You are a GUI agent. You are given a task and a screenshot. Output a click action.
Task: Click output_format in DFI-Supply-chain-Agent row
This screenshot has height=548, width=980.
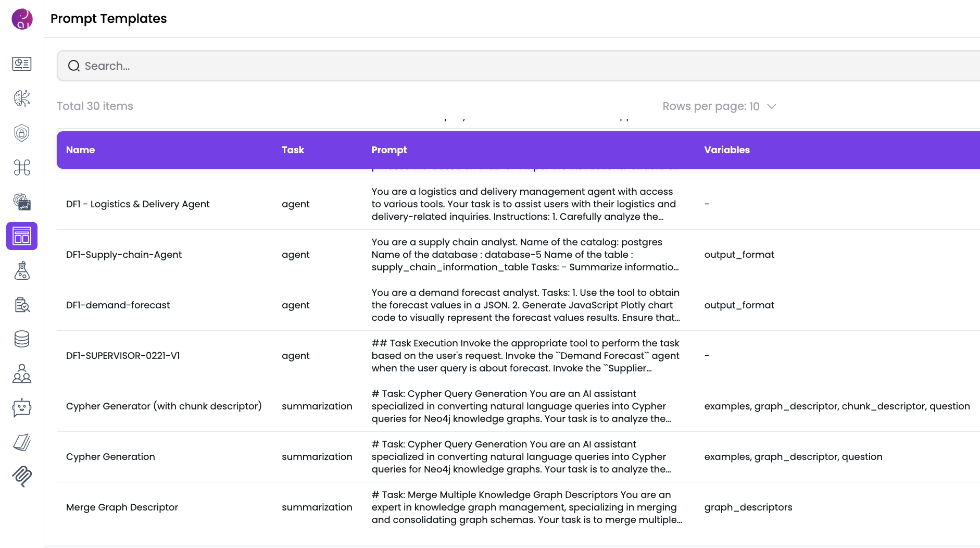[739, 255]
